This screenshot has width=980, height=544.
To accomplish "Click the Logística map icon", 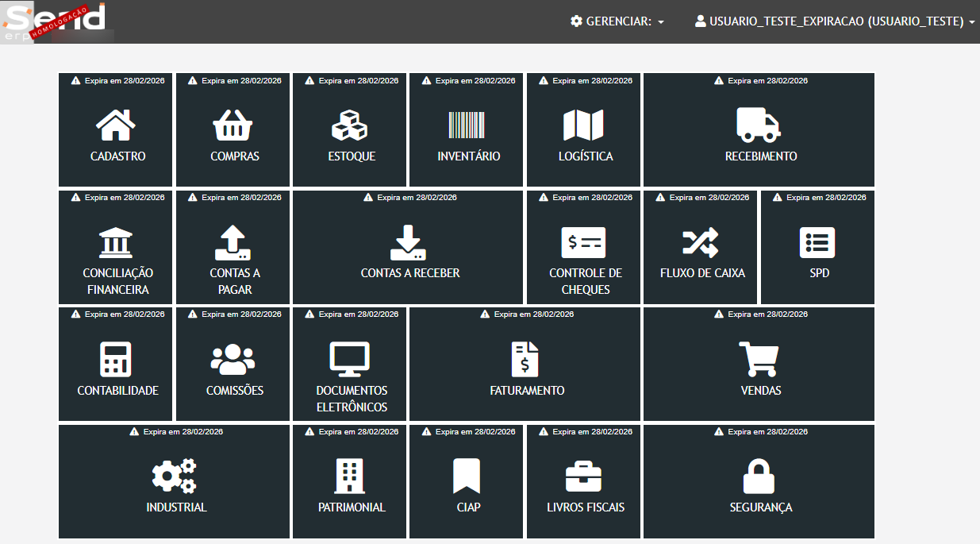I will pyautogui.click(x=583, y=125).
